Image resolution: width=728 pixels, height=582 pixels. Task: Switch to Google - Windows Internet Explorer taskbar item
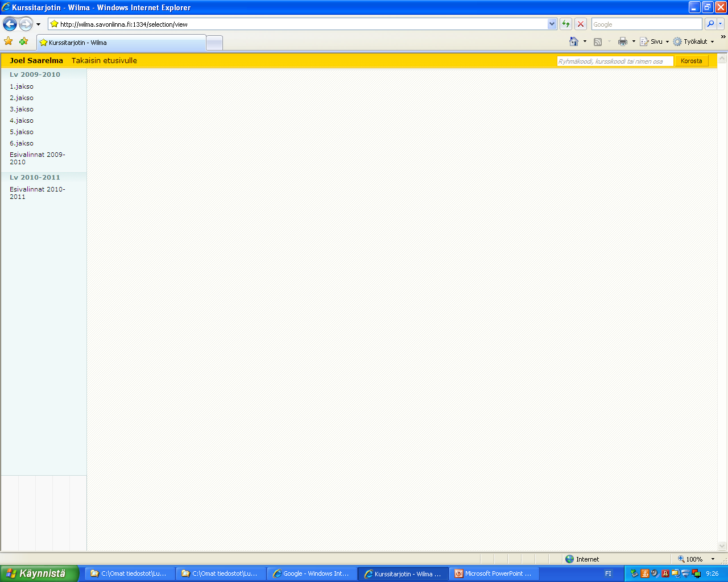pos(312,573)
